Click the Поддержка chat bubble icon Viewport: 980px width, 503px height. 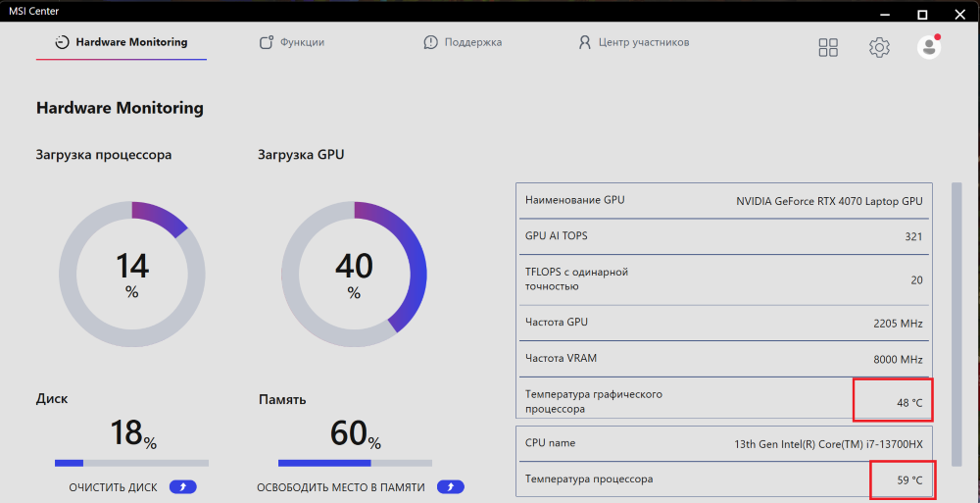click(430, 42)
